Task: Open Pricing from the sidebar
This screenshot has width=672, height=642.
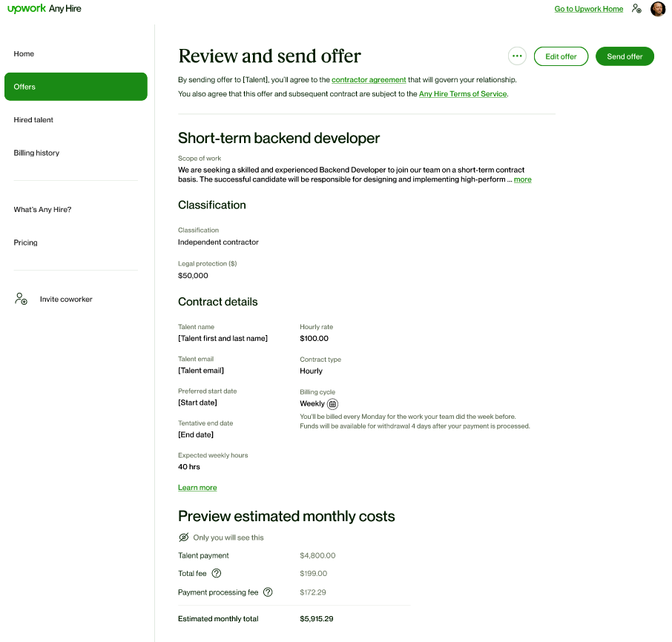Action: [25, 242]
